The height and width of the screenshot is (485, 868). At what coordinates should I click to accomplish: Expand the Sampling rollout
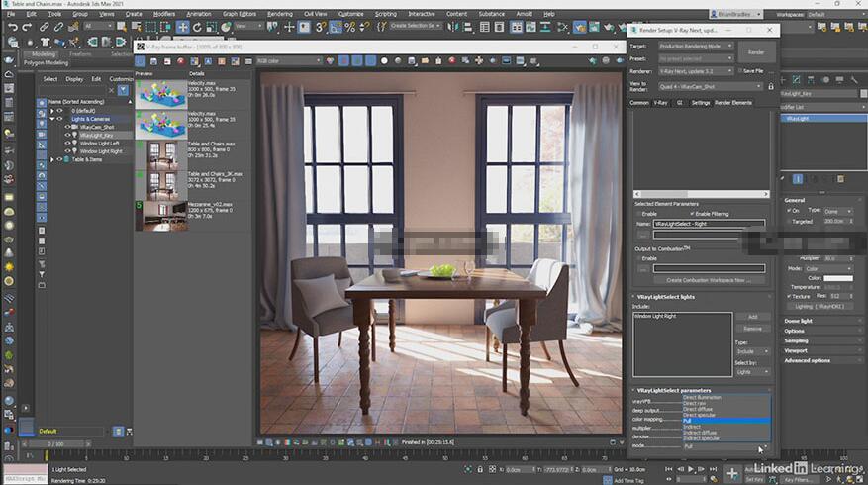pos(822,340)
